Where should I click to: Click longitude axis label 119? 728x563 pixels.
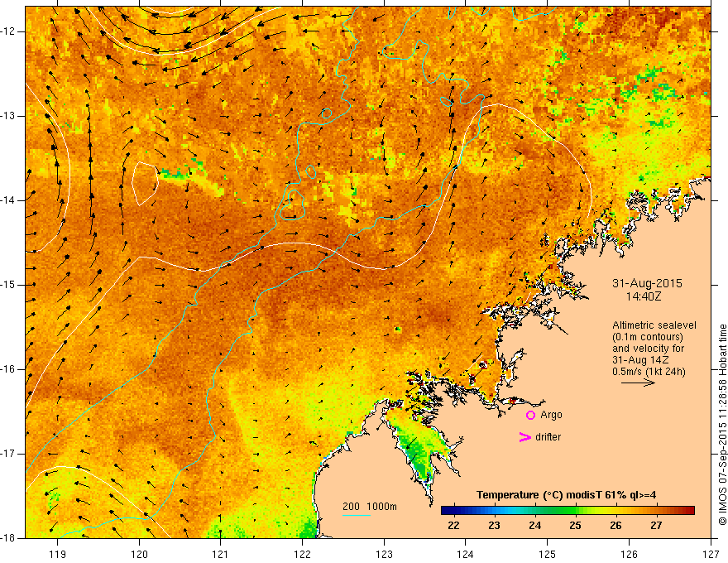(x=58, y=554)
